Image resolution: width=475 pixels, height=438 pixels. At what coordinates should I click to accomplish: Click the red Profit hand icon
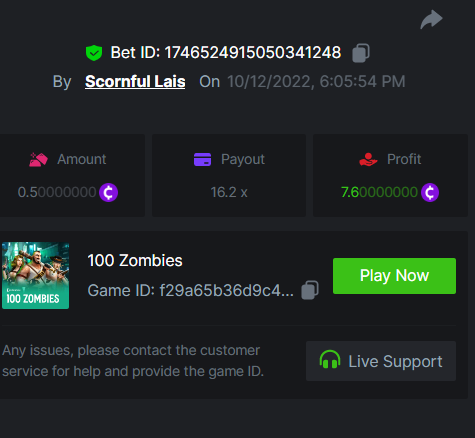click(368, 159)
